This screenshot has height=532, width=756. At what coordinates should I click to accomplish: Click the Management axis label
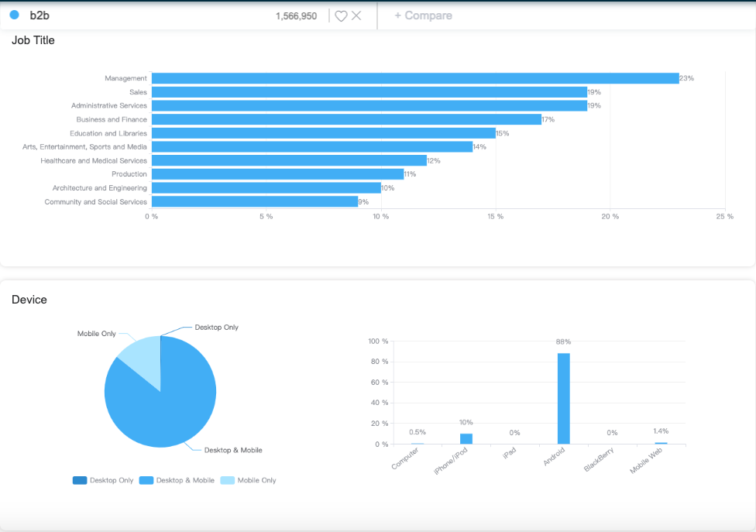pyautogui.click(x=125, y=78)
